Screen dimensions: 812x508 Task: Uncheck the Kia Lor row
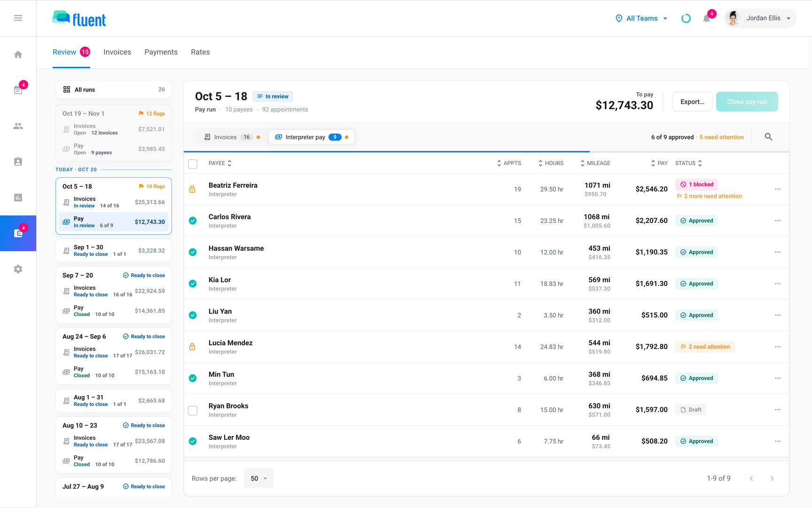coord(193,284)
